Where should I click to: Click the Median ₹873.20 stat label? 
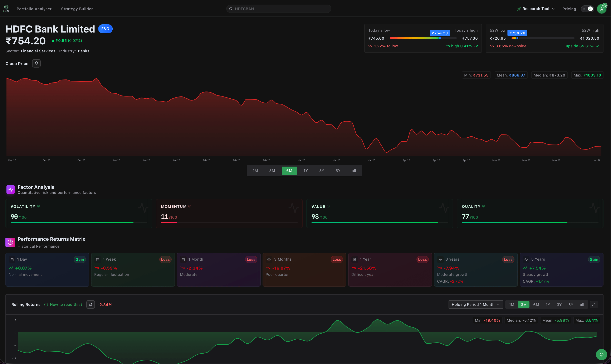[549, 75]
